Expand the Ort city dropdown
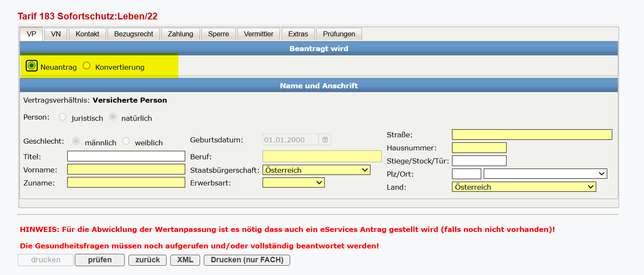This screenshot has width=644, height=275. coord(545,174)
